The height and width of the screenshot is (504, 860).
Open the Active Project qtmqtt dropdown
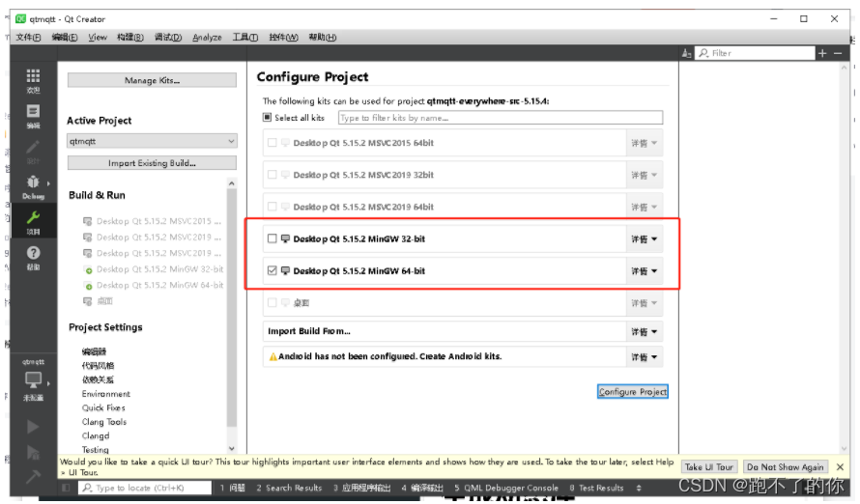click(x=152, y=141)
